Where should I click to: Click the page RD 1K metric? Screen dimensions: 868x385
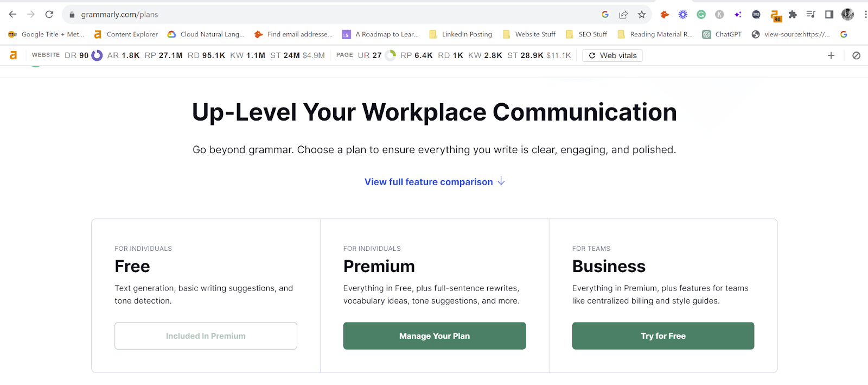(450, 55)
